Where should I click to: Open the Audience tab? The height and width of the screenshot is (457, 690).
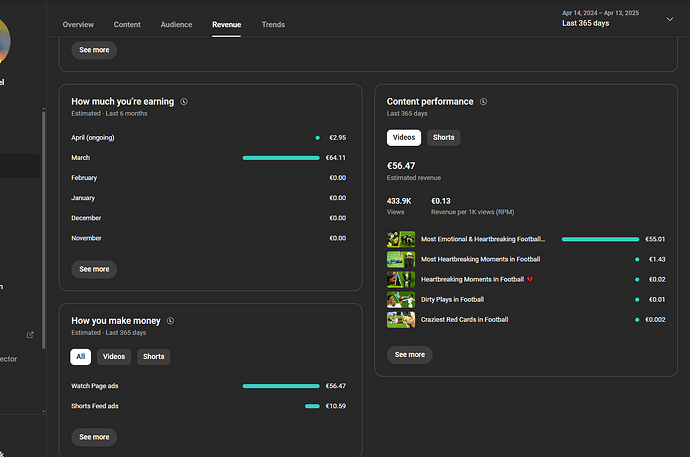tap(176, 25)
